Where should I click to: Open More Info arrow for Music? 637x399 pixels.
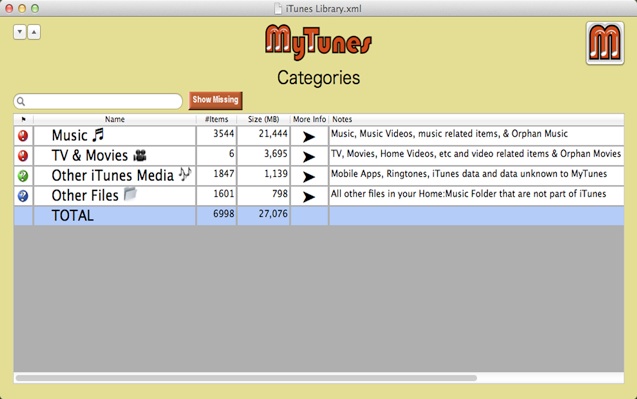point(309,137)
